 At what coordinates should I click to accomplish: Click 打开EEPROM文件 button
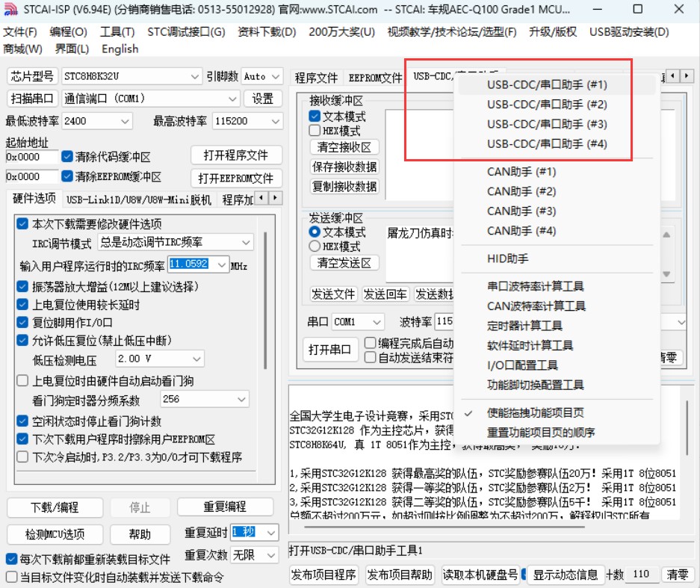(x=236, y=179)
